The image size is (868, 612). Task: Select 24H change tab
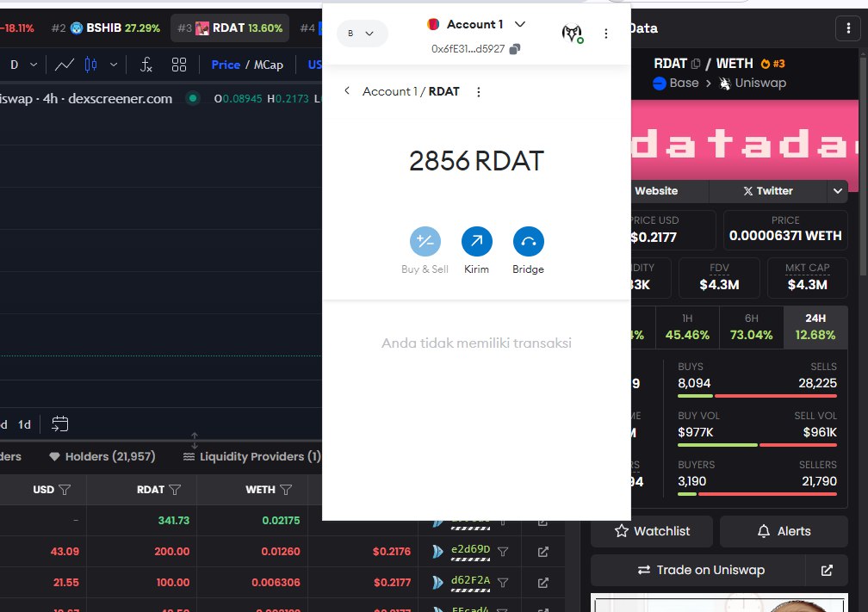click(x=815, y=327)
